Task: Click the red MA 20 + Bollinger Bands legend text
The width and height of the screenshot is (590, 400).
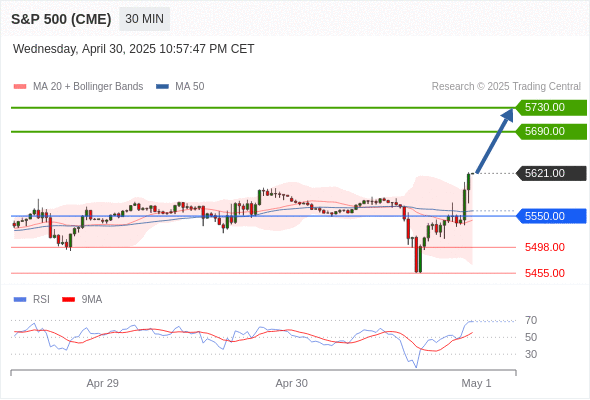Action: point(88,87)
